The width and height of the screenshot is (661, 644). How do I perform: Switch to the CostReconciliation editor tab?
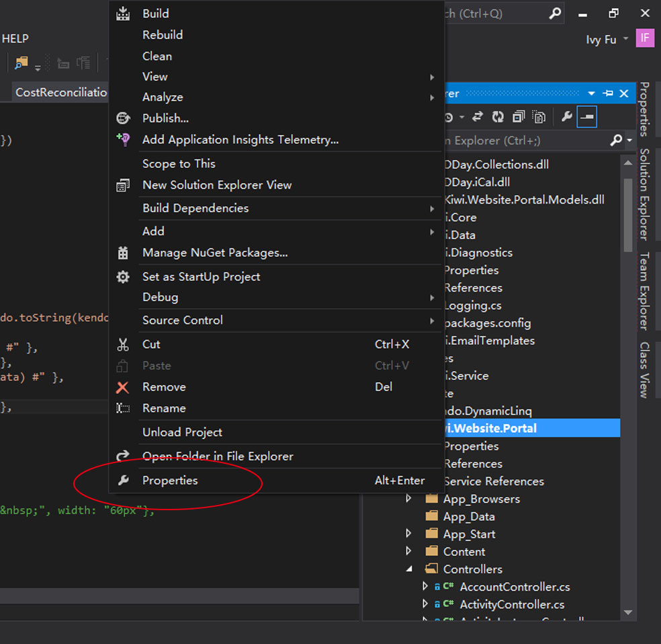[60, 92]
